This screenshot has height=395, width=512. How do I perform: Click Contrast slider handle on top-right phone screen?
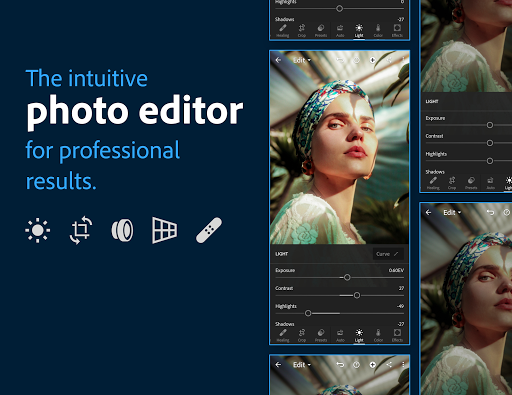(490, 143)
